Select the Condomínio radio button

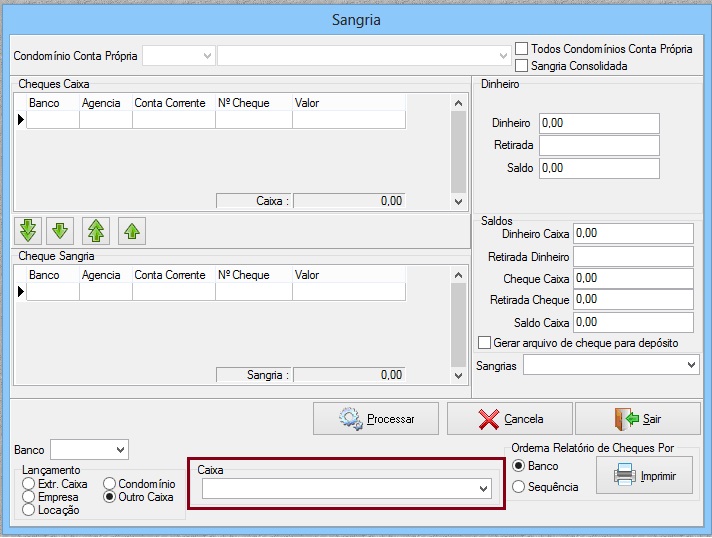[x=111, y=484]
